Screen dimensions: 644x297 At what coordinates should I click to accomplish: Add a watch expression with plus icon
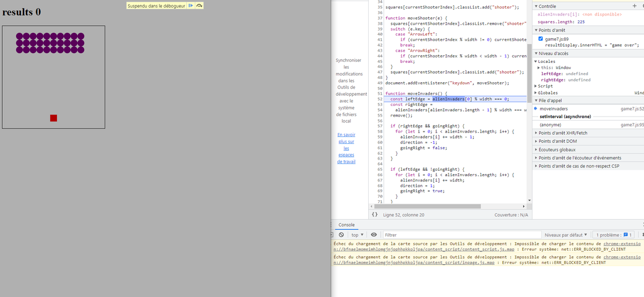[635, 5]
